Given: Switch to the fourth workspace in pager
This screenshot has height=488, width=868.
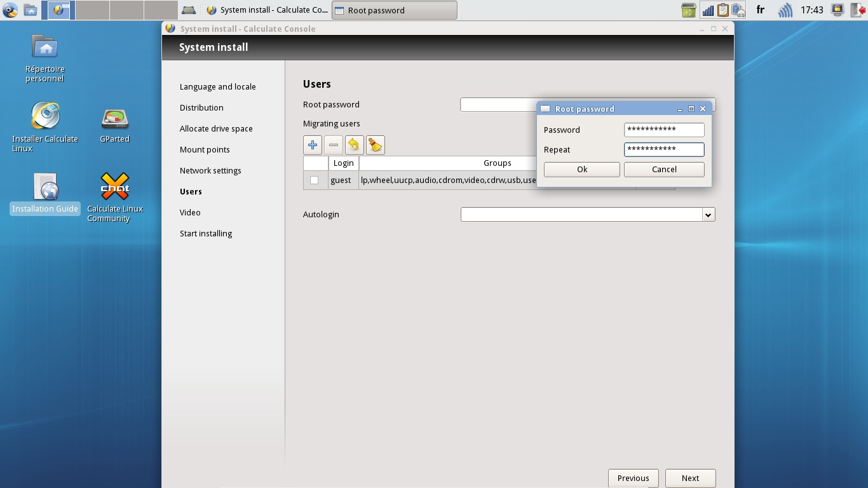Looking at the screenshot, I should 161,10.
